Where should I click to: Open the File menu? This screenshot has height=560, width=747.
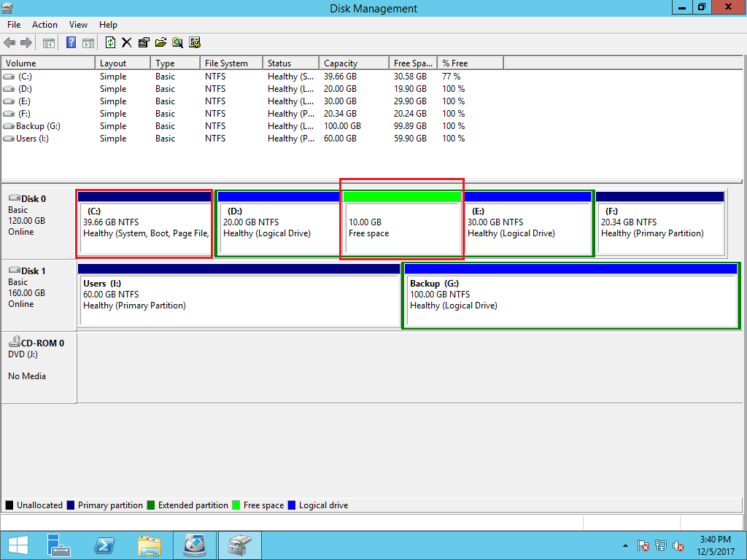[14, 25]
